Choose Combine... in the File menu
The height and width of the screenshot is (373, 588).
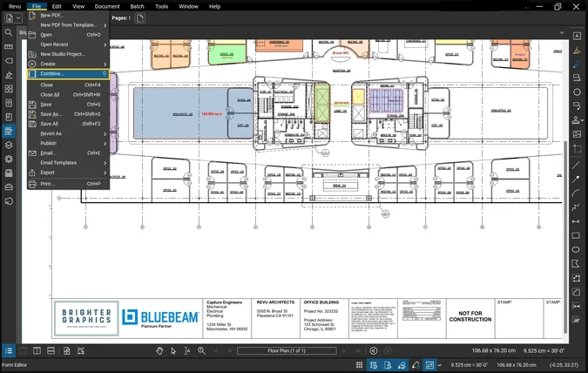click(x=68, y=74)
